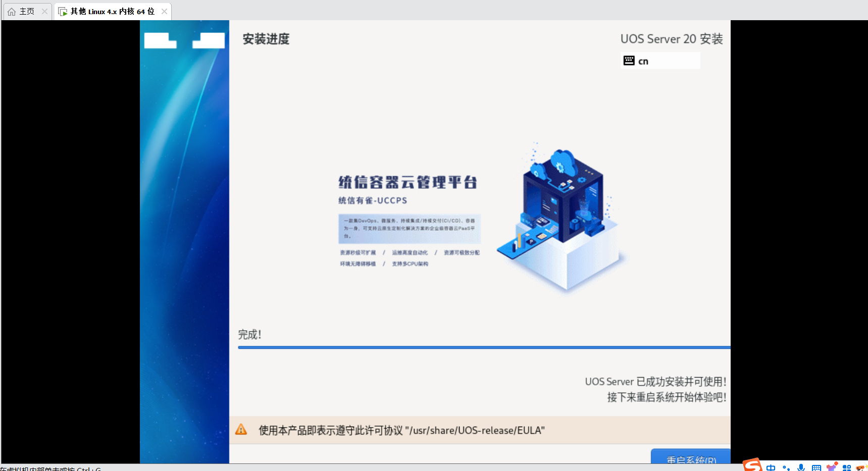Click the 统信有雀-UCCPS subtitle
This screenshot has width=868, height=471.
pos(373,200)
